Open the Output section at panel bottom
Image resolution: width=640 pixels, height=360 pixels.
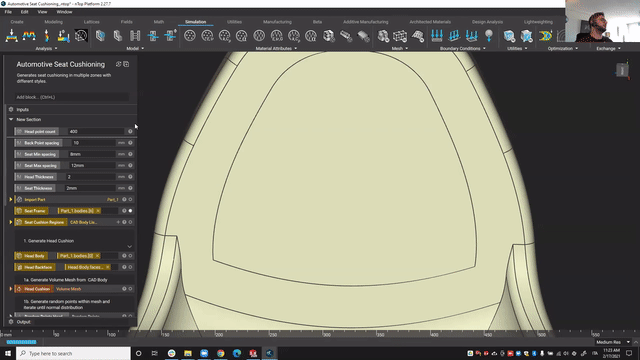pyautogui.click(x=23, y=322)
